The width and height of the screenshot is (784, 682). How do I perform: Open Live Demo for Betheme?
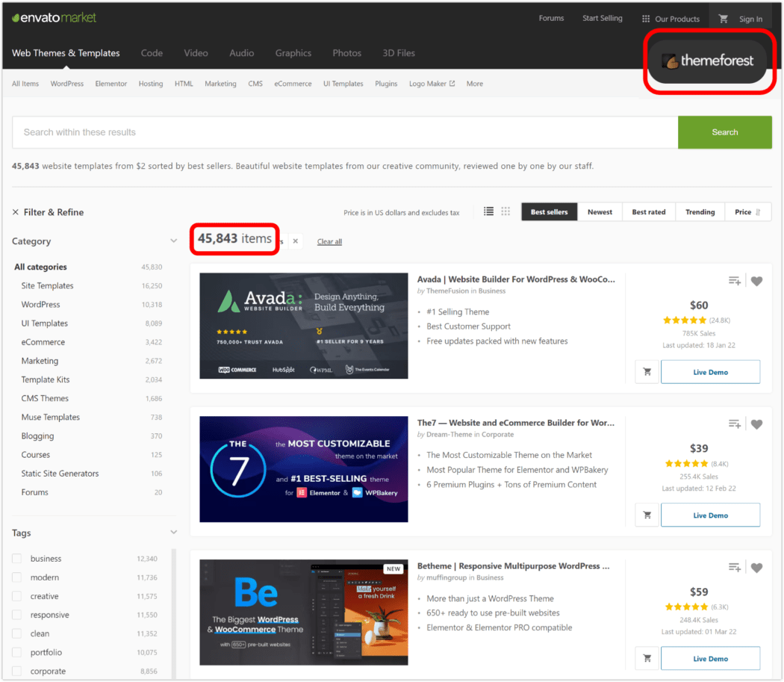click(710, 658)
